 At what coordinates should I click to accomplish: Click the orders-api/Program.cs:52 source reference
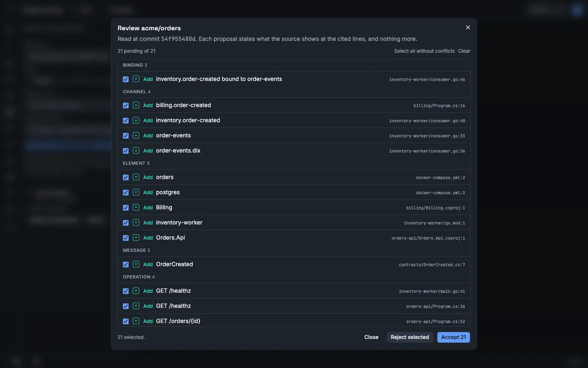pos(436,322)
